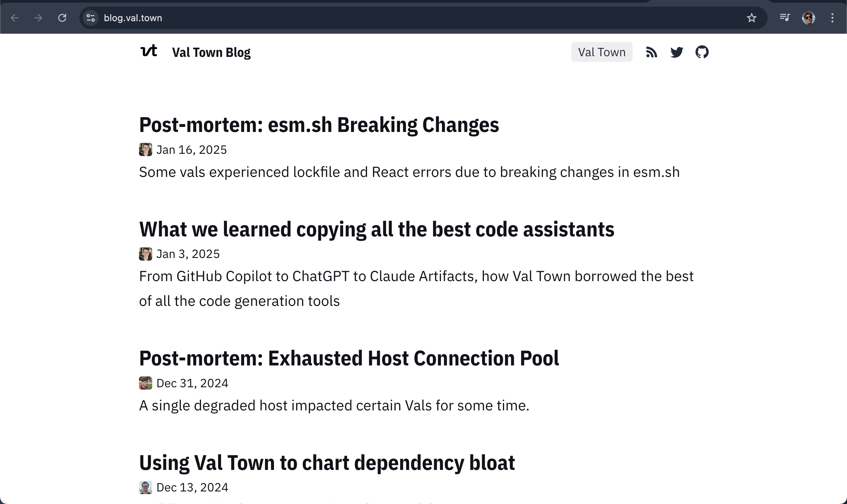Screen dimensions: 847x504
Task: Bookmark this page with star icon
Action: click(751, 18)
